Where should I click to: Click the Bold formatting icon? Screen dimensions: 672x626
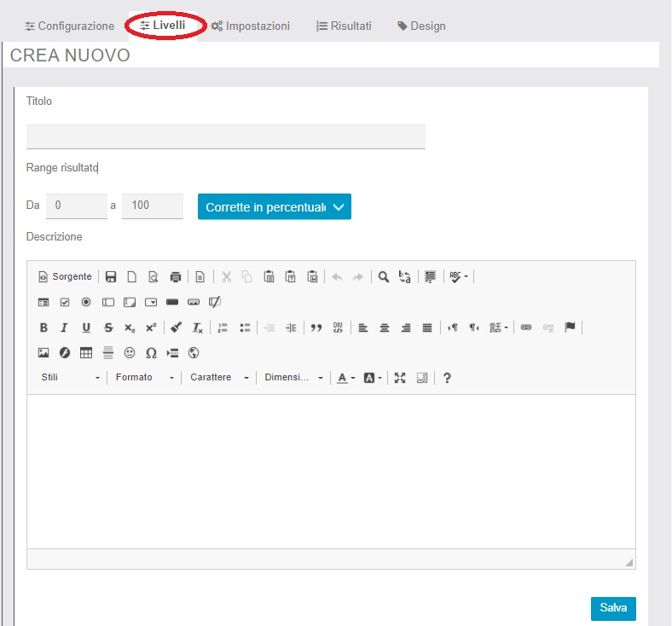tap(43, 327)
